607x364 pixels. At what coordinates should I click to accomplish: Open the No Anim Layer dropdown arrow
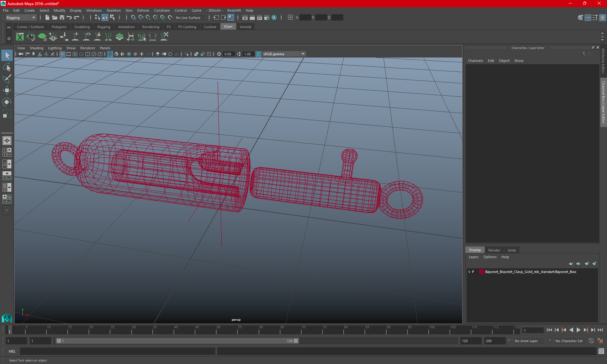(x=509, y=341)
